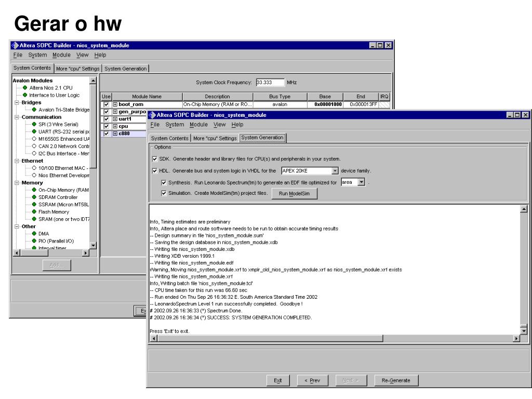Open the area optimization dropdown

(362, 182)
